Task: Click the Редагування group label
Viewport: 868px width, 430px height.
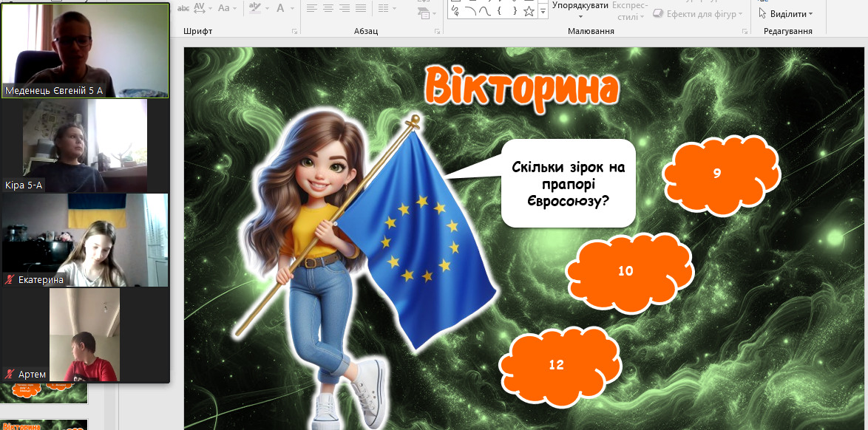Action: coord(787,32)
